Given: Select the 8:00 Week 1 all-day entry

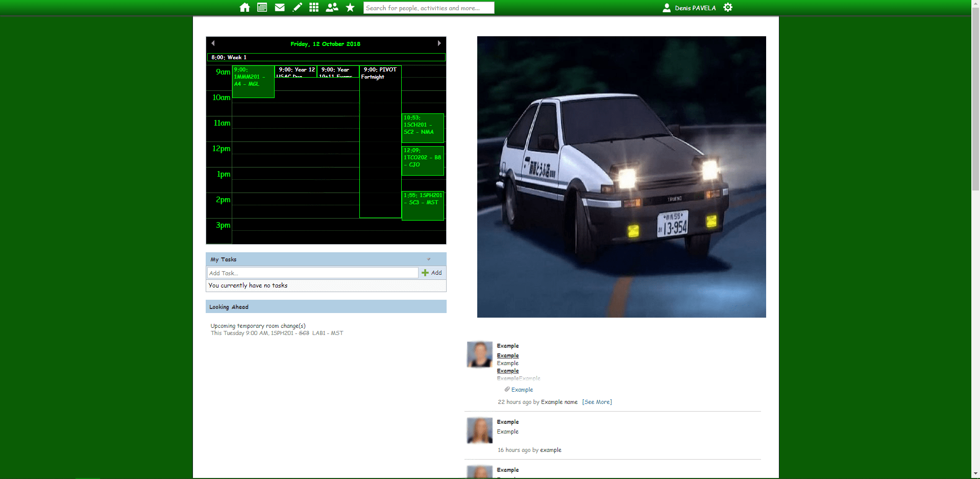Looking at the screenshot, I should 326,57.
